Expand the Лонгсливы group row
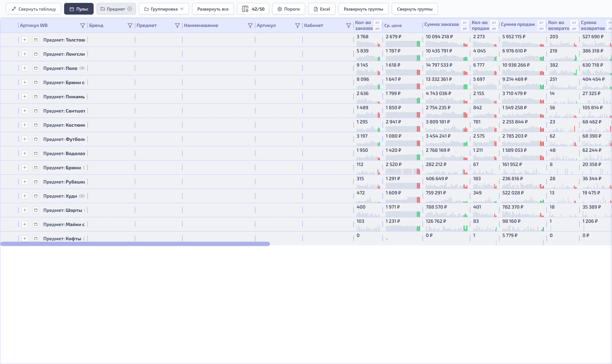Viewport: 612px width, 364px height. pos(25,54)
